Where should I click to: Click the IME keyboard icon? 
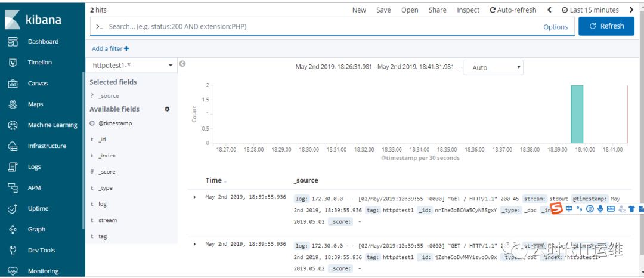611,209
